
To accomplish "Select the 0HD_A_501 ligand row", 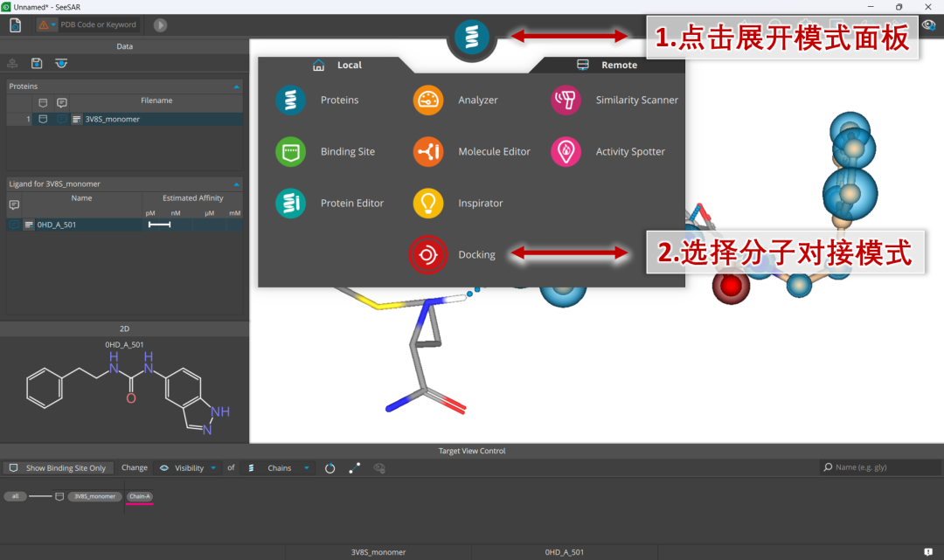I will pyautogui.click(x=125, y=225).
